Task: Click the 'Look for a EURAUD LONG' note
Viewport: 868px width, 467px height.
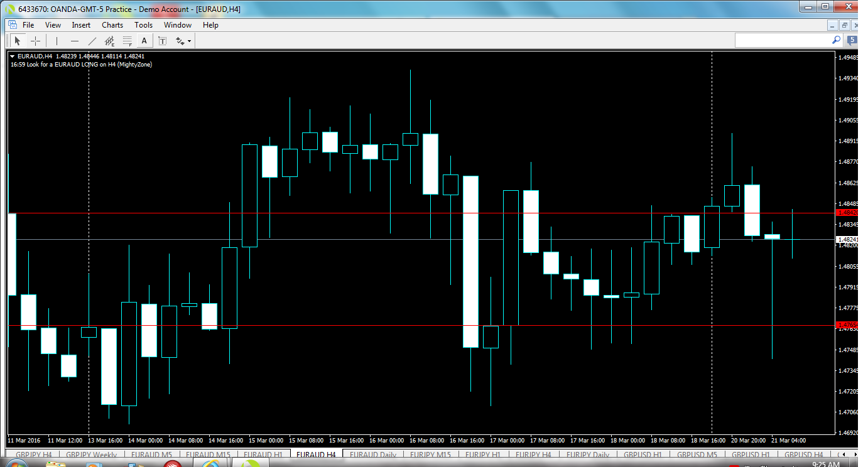Action: point(81,64)
